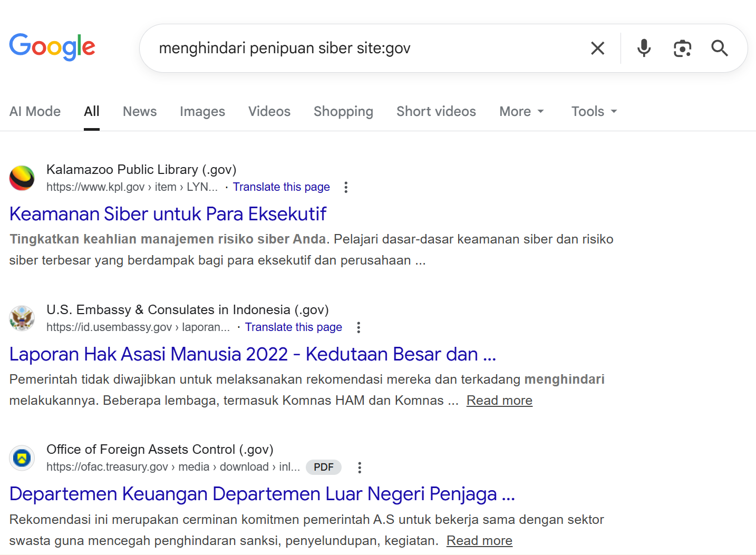The height and width of the screenshot is (555, 756).
Task: Click the Kalamazoo Public Library favicon
Action: pyautogui.click(x=22, y=178)
